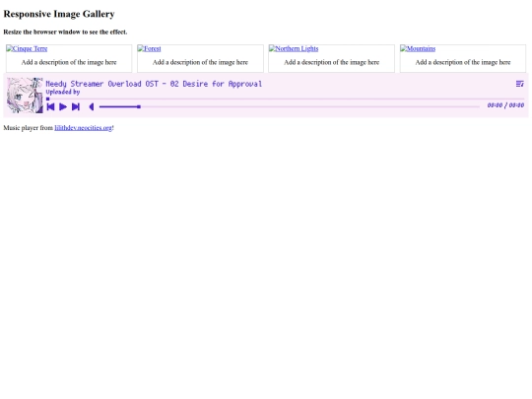Click the Responsive Image Gallery heading
The width and height of the screenshot is (532, 399).
(x=59, y=14)
